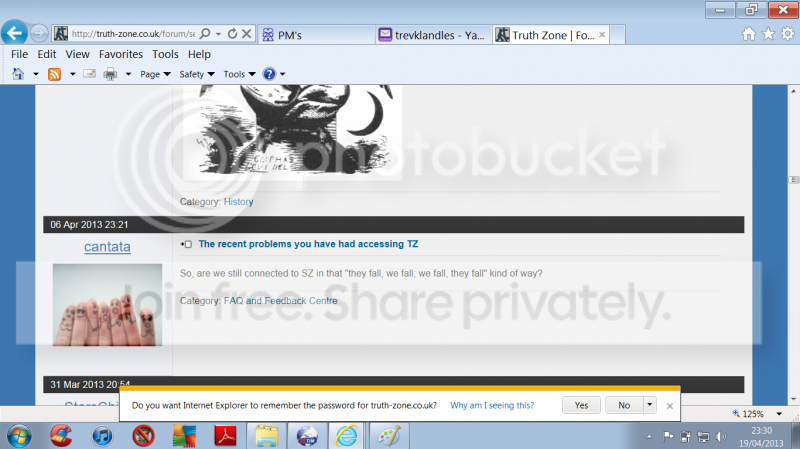Dismiss the password notification bar
Screen dimensions: 800x449
click(x=669, y=406)
